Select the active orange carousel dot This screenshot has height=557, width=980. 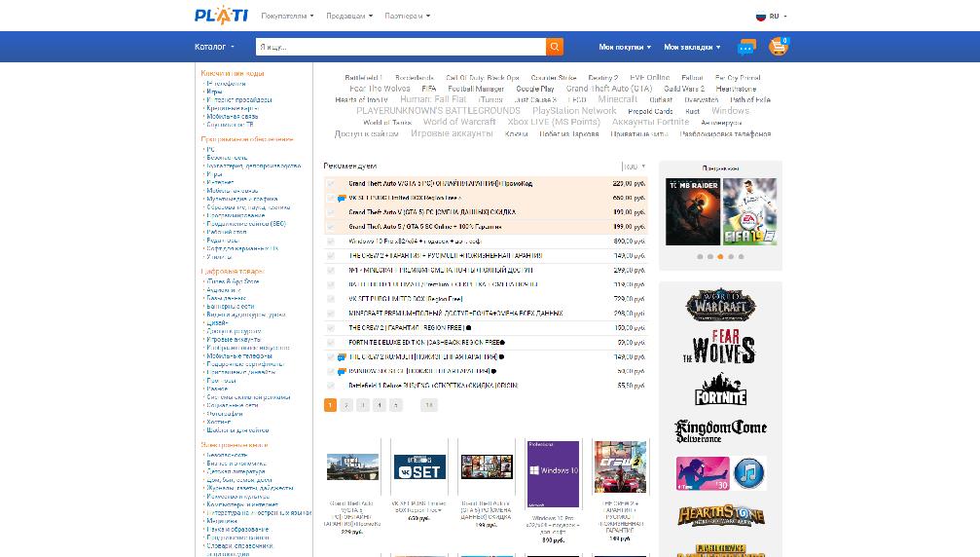point(720,256)
